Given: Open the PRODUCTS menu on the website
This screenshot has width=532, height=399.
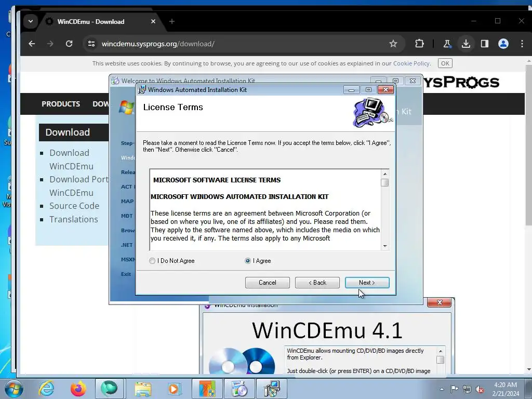Looking at the screenshot, I should coord(61,104).
